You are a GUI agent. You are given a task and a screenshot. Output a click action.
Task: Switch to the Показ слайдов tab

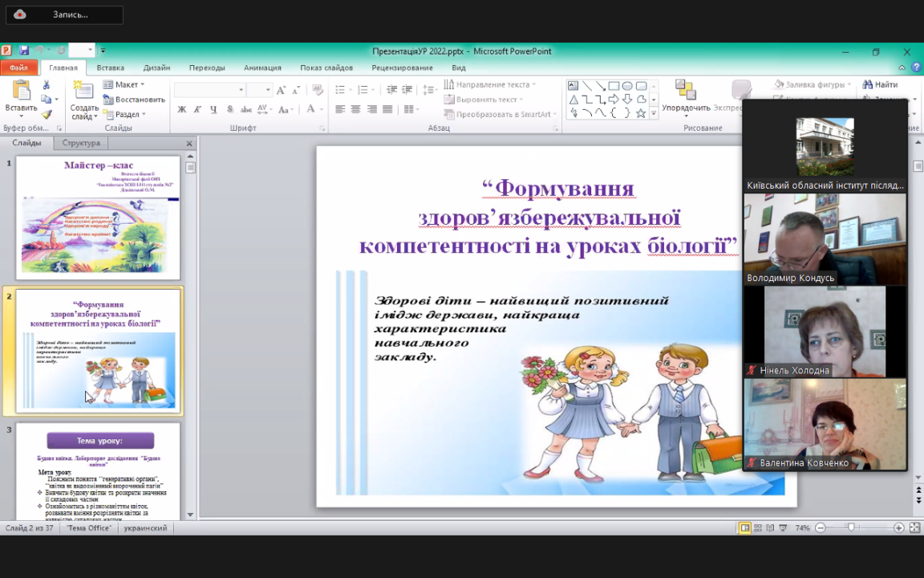pyautogui.click(x=326, y=67)
